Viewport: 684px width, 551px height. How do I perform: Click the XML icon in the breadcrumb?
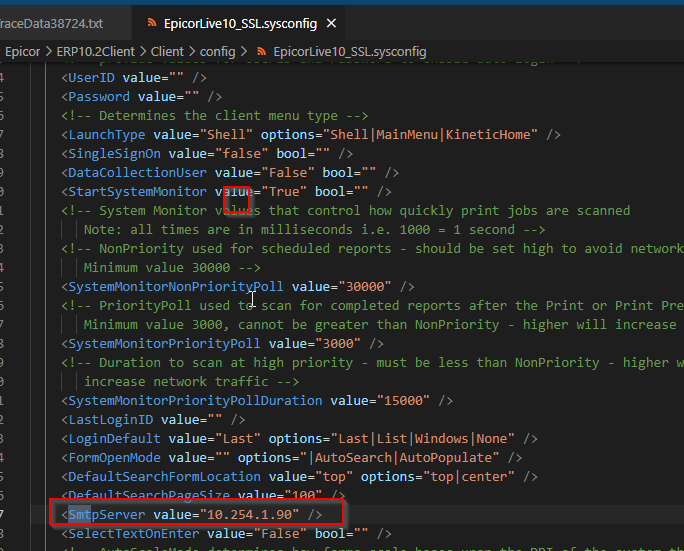tap(261, 51)
